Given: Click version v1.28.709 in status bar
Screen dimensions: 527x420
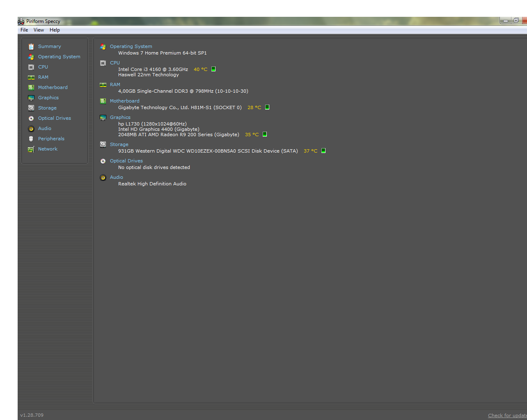Looking at the screenshot, I should pos(32,415).
